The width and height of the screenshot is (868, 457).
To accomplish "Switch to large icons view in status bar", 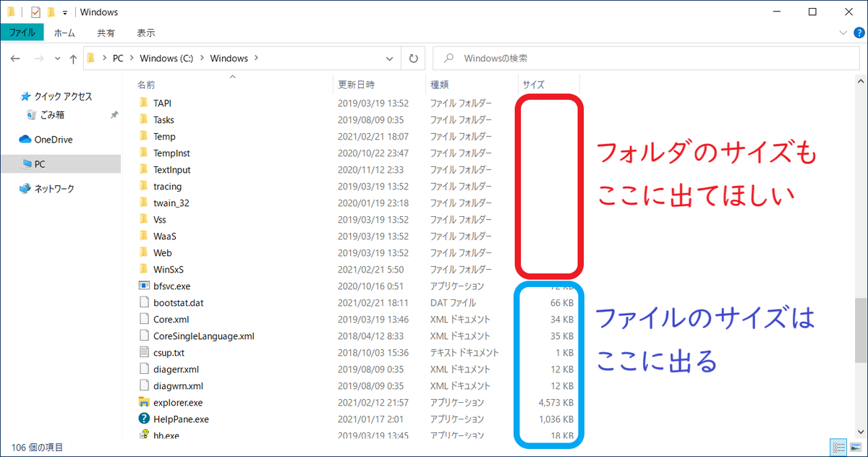I will click(856, 447).
